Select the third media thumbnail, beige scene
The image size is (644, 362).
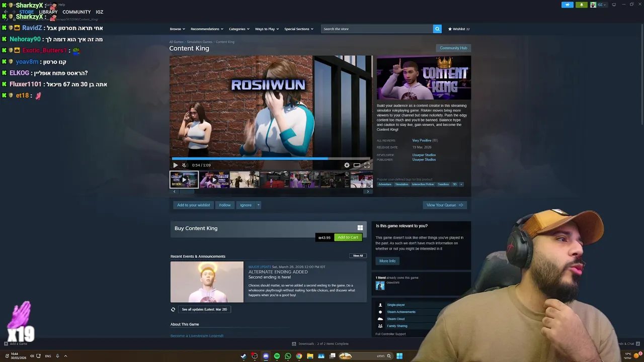[245, 179]
